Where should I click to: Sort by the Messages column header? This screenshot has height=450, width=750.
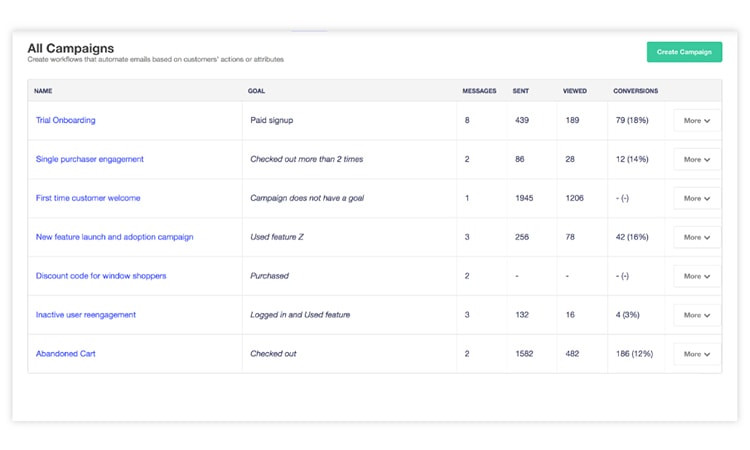[479, 91]
